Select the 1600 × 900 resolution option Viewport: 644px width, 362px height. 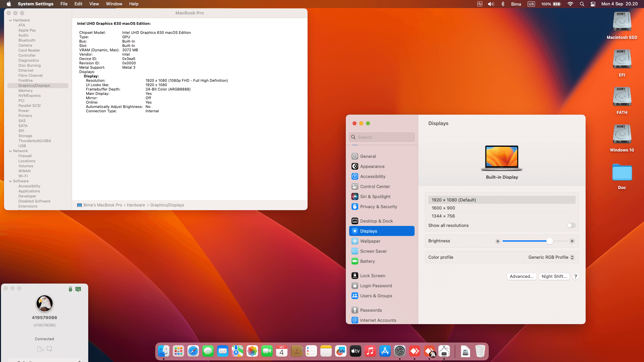[x=443, y=208]
